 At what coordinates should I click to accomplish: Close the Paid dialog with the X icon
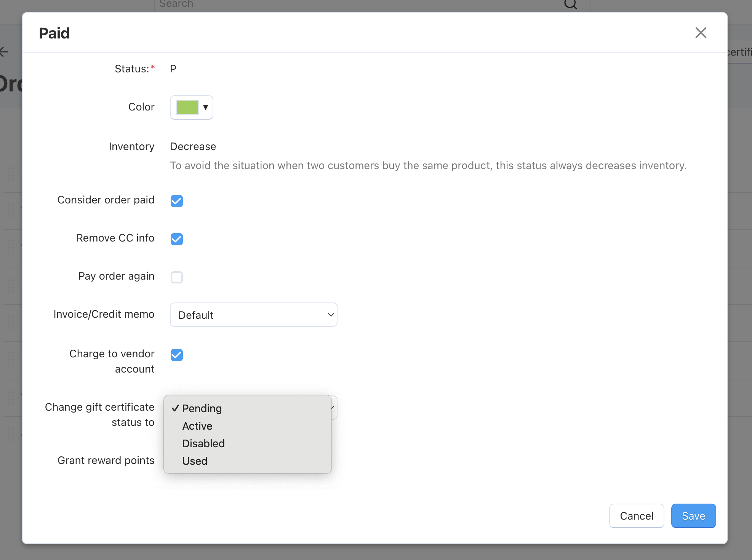[x=701, y=33]
